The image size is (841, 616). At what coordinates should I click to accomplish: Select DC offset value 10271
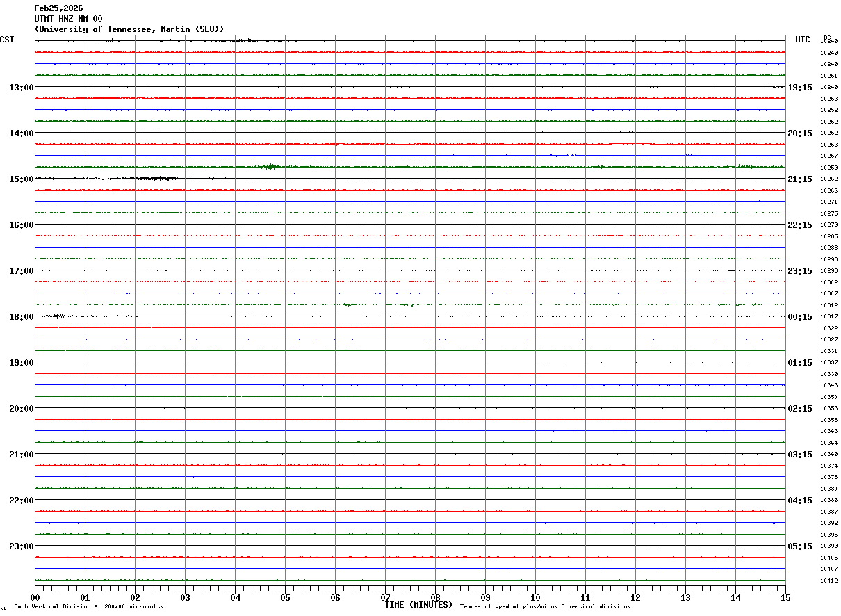click(828, 202)
